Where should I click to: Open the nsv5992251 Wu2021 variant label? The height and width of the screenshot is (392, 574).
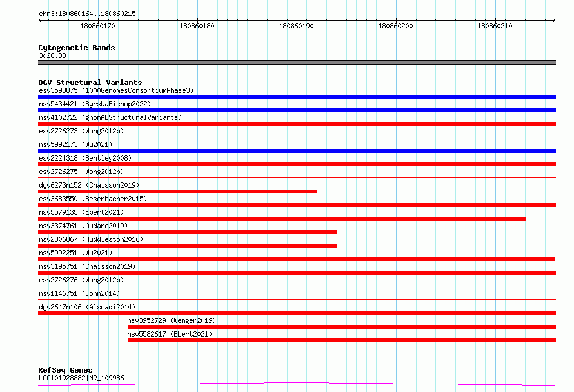tap(75, 253)
